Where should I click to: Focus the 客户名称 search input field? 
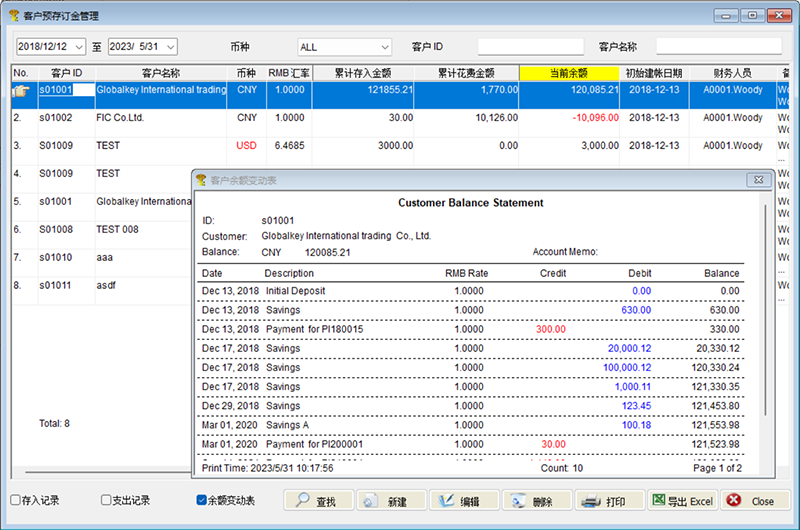[x=718, y=47]
